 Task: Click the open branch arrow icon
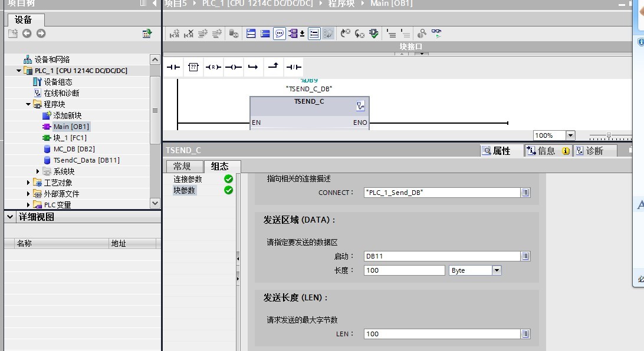(253, 67)
